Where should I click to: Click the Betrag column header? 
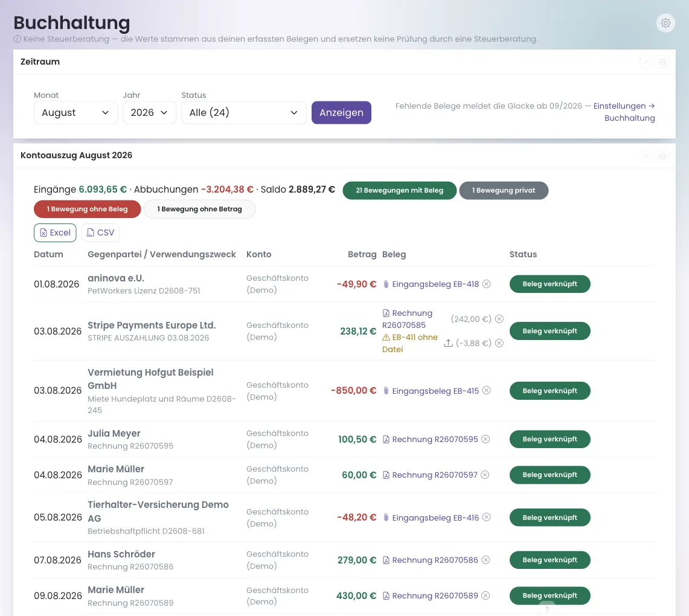coord(362,254)
